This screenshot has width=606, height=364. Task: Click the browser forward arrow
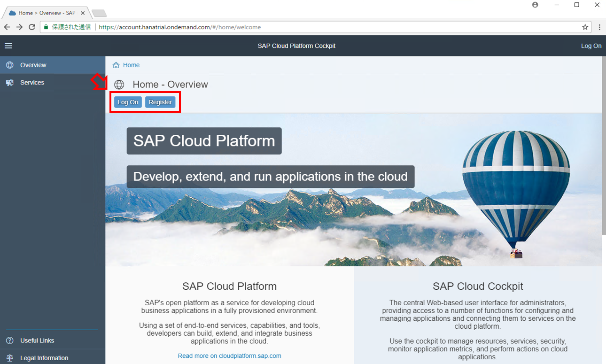point(19,27)
